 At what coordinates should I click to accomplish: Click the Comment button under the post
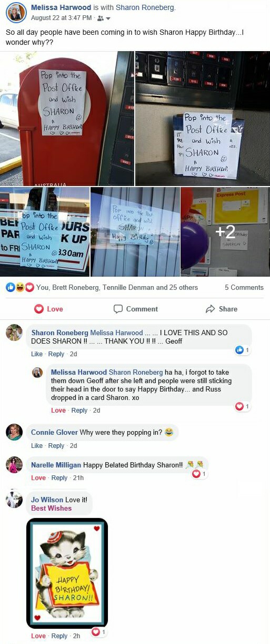click(136, 309)
